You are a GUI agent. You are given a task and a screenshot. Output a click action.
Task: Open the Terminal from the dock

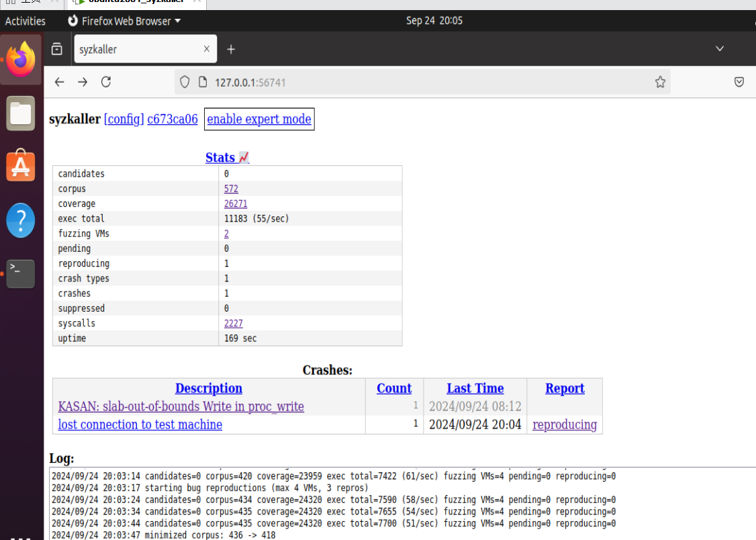click(21, 273)
